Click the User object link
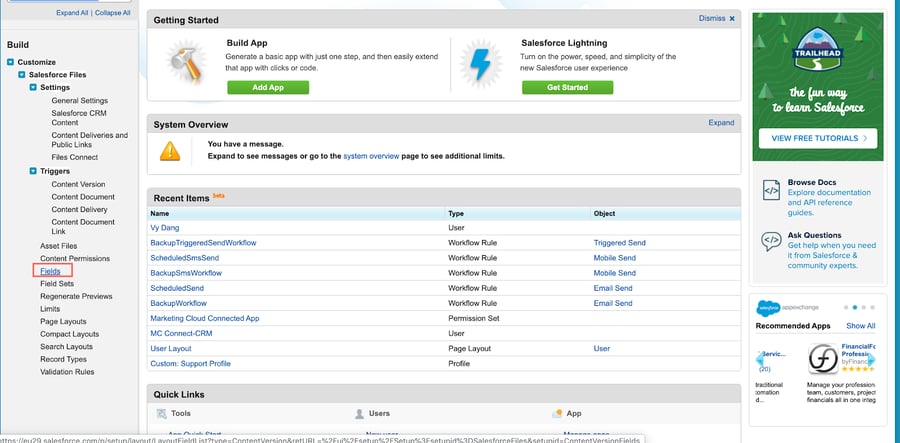 [602, 348]
